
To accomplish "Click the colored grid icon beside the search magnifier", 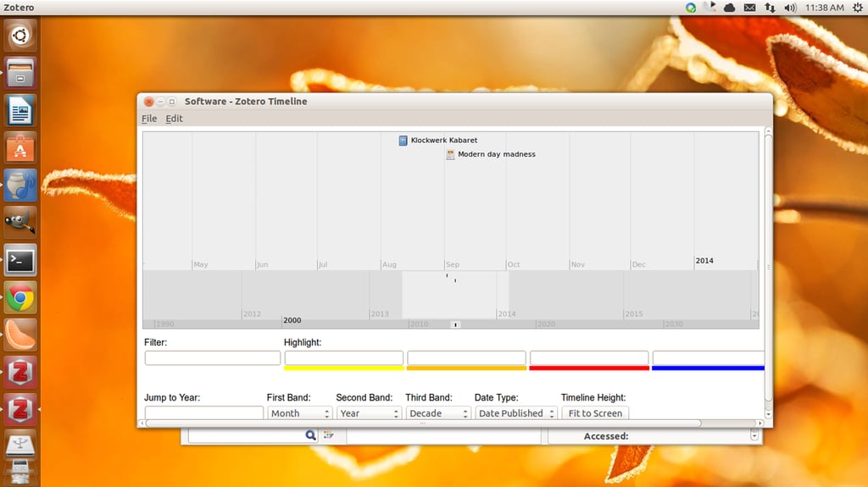I will [x=329, y=435].
